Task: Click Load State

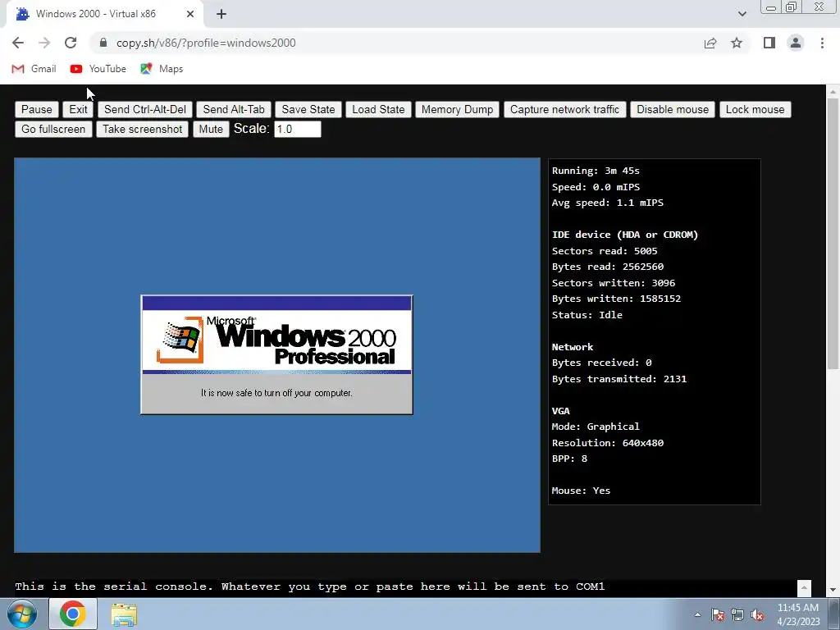Action: coord(378,109)
